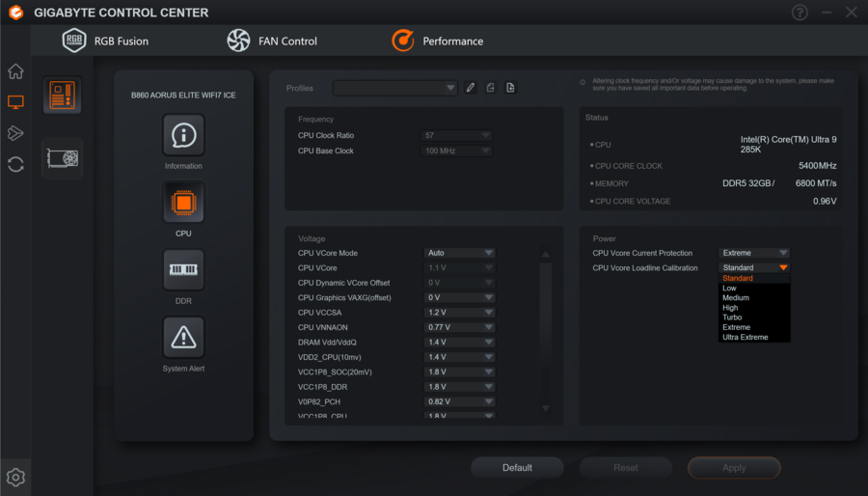Click the refresh update sidebar icon
Screen dimensions: 868x496
15,164
